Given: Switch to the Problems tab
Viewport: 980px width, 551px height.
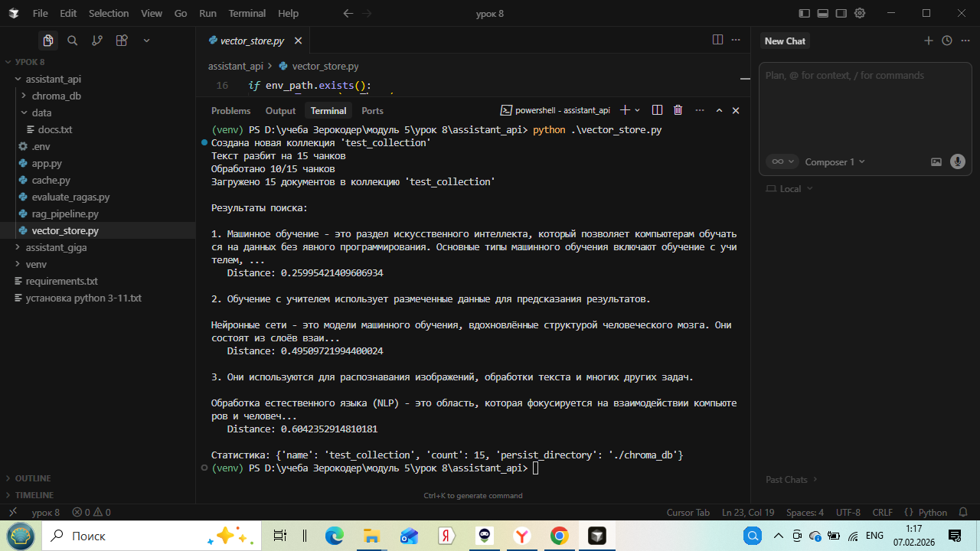Looking at the screenshot, I should pos(231,110).
